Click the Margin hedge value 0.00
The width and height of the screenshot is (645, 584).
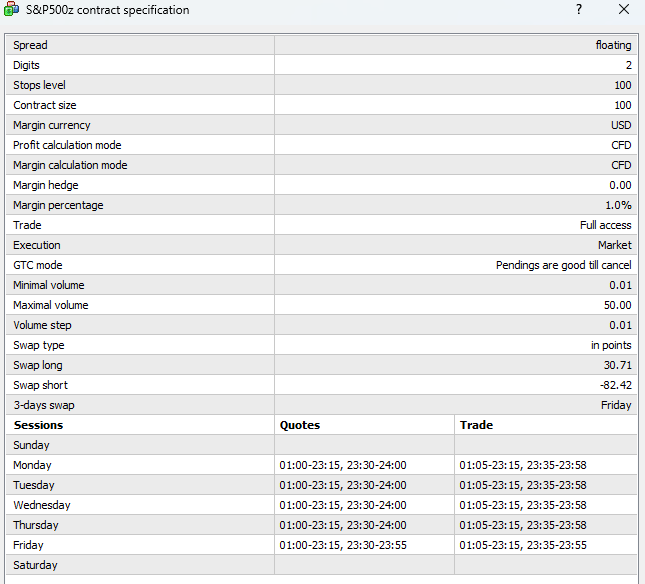pos(620,185)
